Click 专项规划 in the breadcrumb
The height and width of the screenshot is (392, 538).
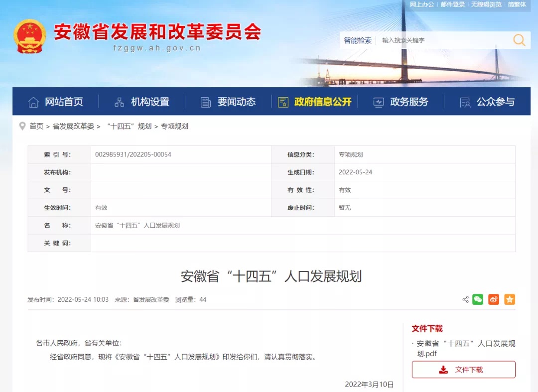(174, 126)
